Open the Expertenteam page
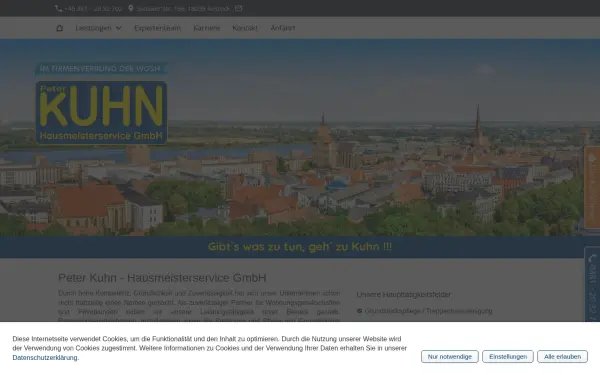This screenshot has width=600, height=375. coord(157,28)
